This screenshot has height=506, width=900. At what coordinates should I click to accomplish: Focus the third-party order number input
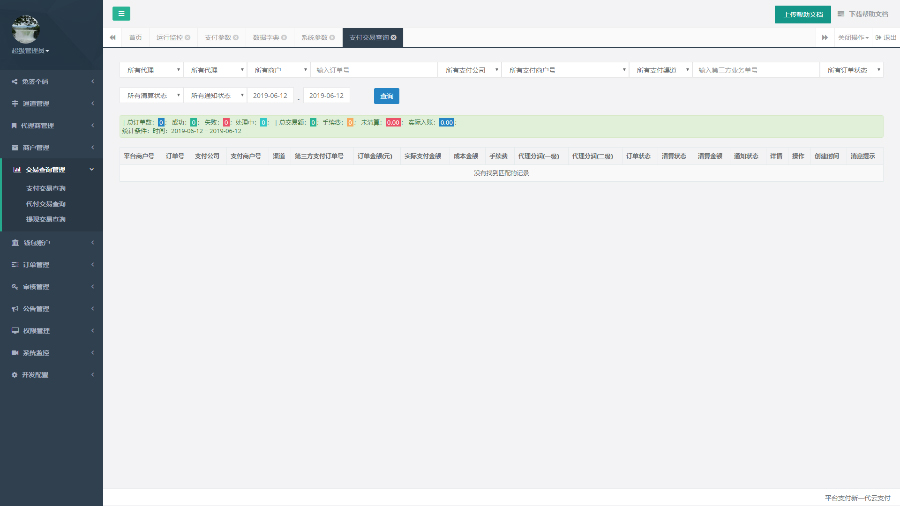tap(756, 70)
